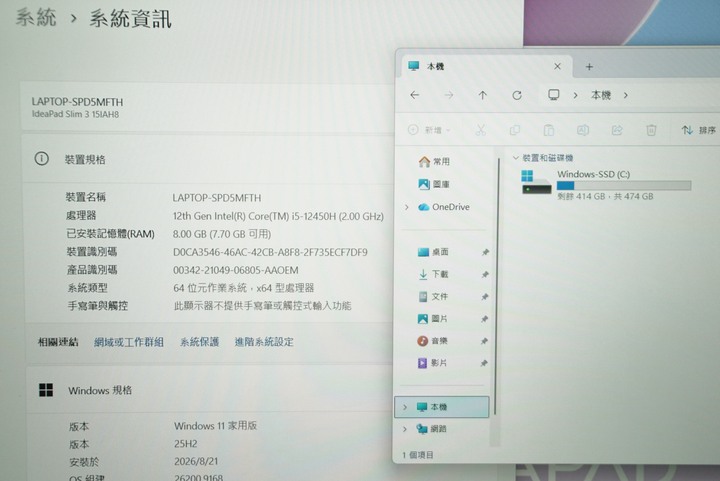Viewport: 720px width, 481px height.
Task: Open a new Explorer tab with plus button
Action: 589,67
